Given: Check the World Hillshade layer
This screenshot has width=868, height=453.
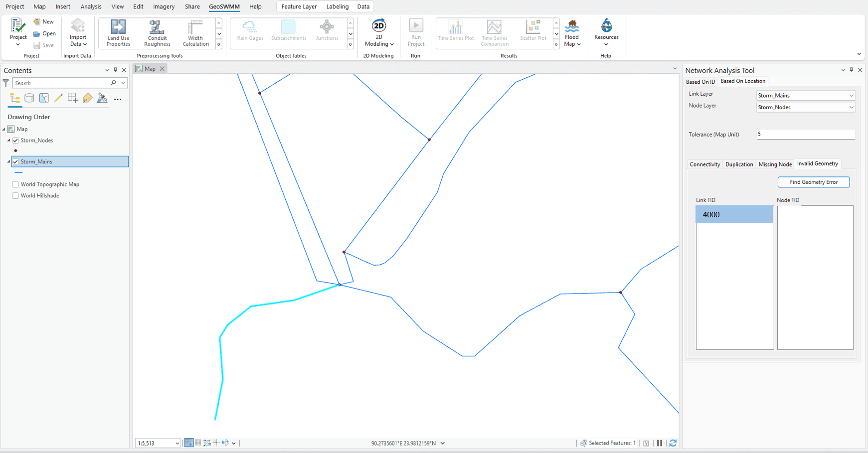Looking at the screenshot, I should click(15, 195).
